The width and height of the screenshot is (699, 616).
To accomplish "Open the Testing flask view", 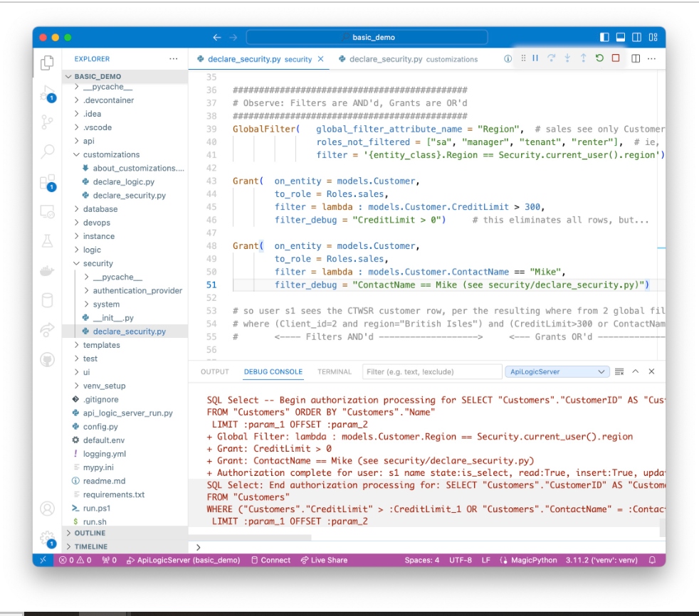I will (47, 241).
